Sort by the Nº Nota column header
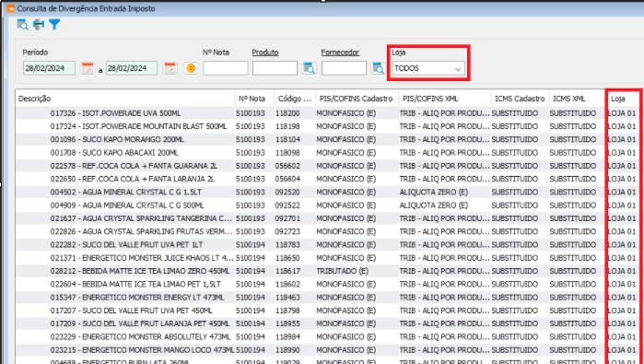The width and height of the screenshot is (644, 364). click(254, 99)
